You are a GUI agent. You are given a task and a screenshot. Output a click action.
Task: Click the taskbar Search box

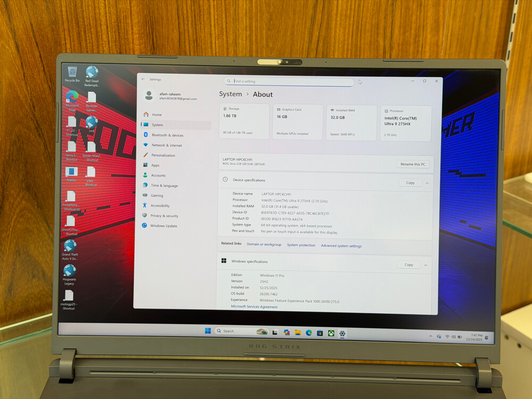[x=242, y=331]
